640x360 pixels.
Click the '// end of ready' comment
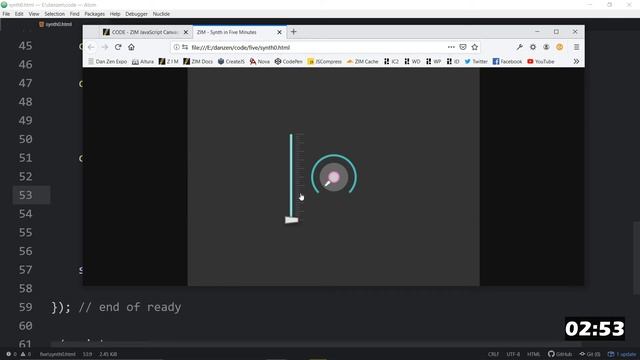[130, 307]
